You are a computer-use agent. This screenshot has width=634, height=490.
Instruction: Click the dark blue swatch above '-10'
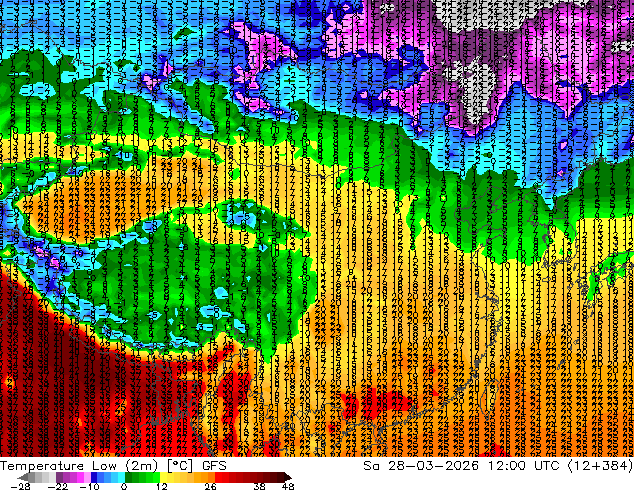click(x=94, y=477)
